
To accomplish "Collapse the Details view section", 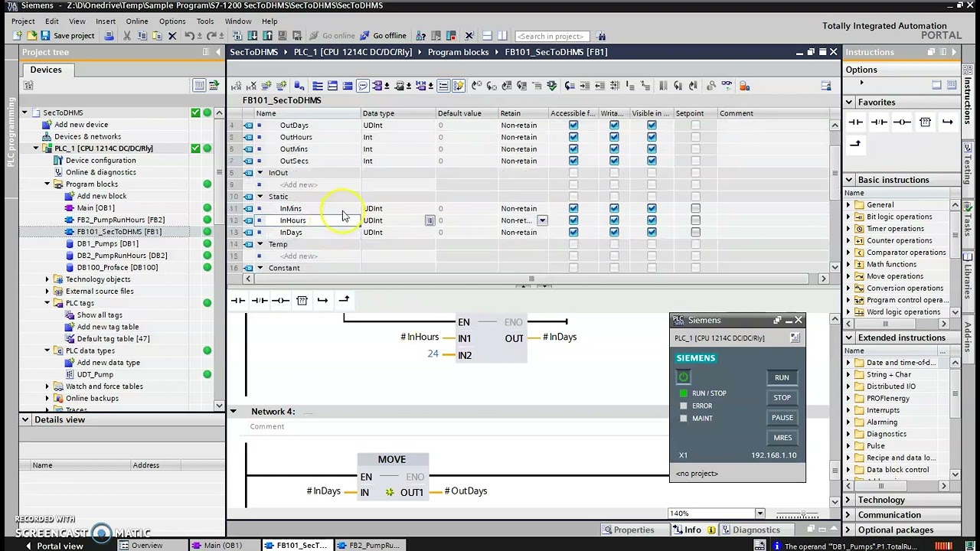I will (25, 419).
